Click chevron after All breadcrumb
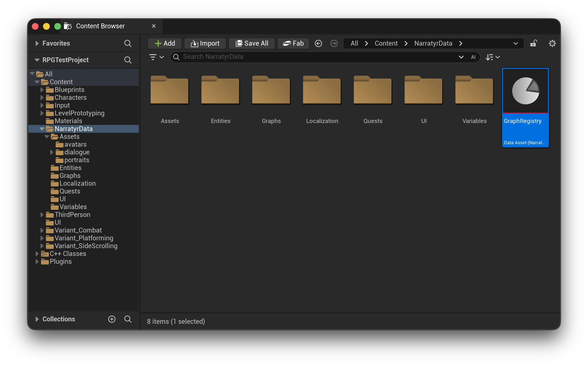The image size is (588, 366). [366, 43]
